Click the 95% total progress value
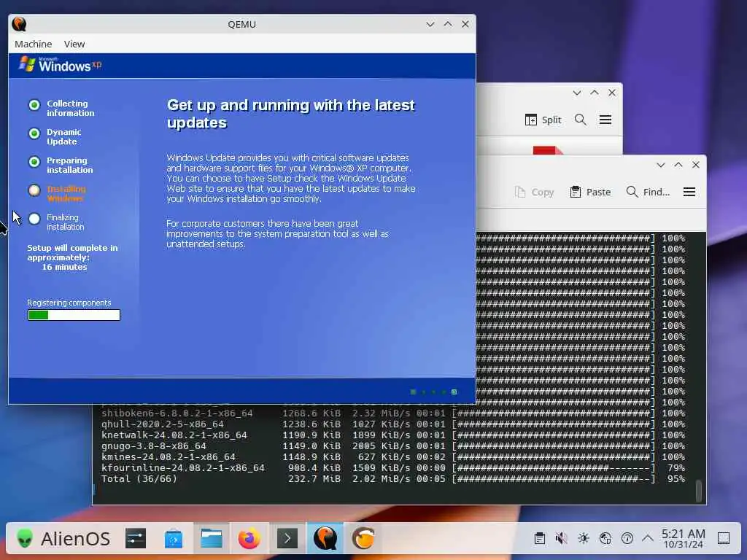This screenshot has width=747, height=560. coord(676,479)
